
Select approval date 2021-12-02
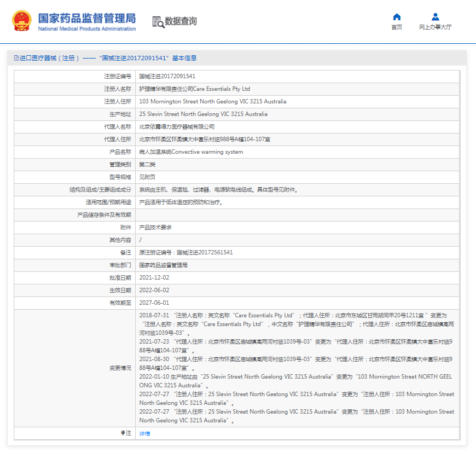[154, 278]
